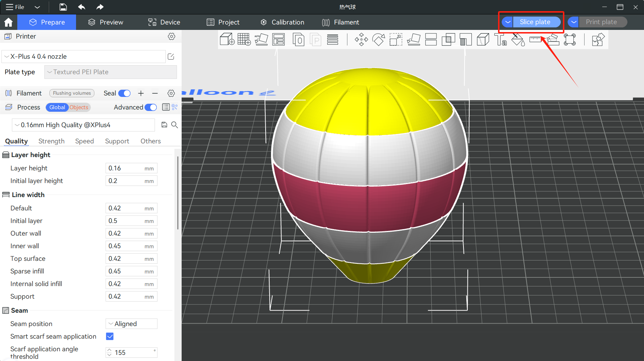
Task: Click the Save project floppy icon
Action: point(63,7)
